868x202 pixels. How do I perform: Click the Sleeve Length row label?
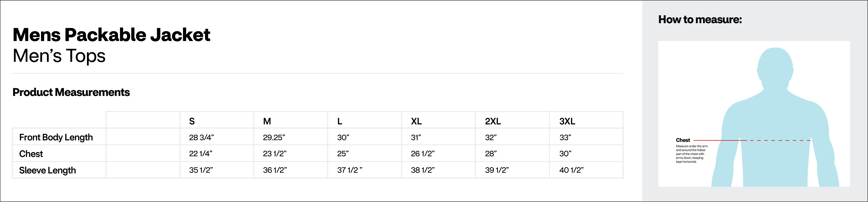(x=48, y=170)
